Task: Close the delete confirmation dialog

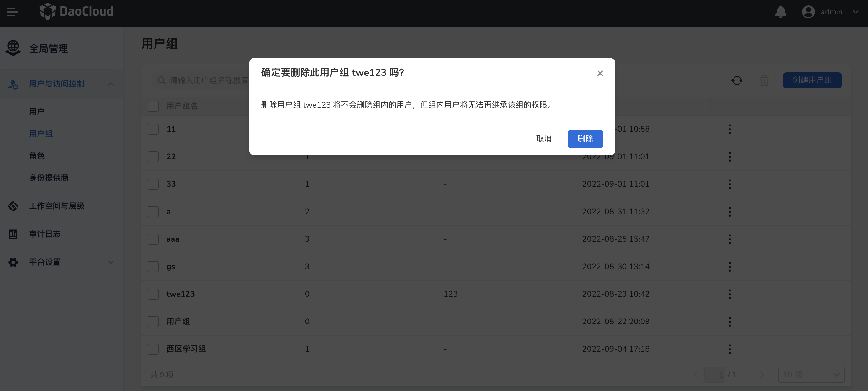Action: click(x=600, y=73)
